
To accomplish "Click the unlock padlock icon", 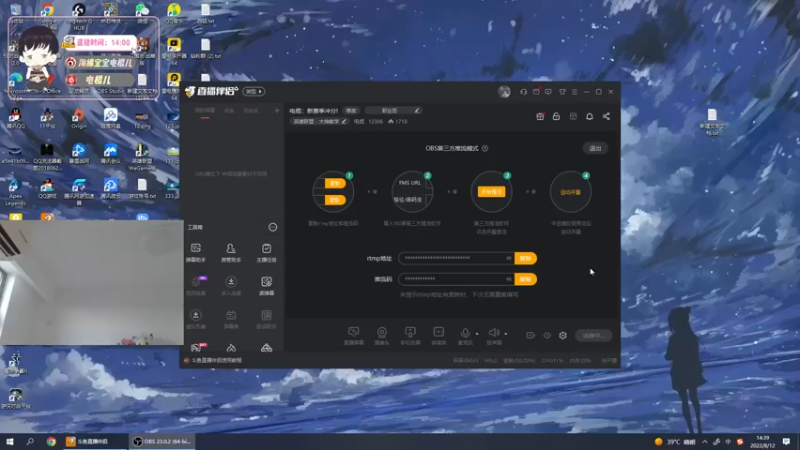I will (556, 116).
